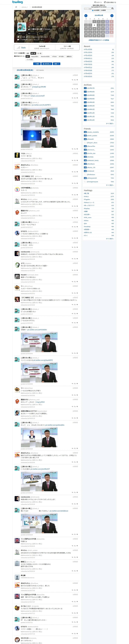Image resolution: width=129 pixels, height=644 pixels.
Task: Click the login (ログイン) icon link
Action: click(98, 2)
